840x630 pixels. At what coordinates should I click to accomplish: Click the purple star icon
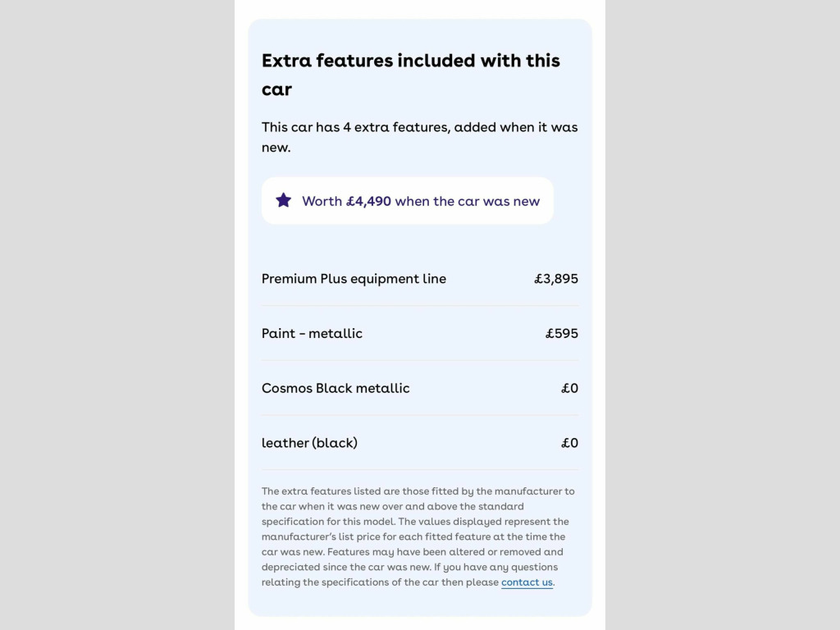tap(283, 200)
